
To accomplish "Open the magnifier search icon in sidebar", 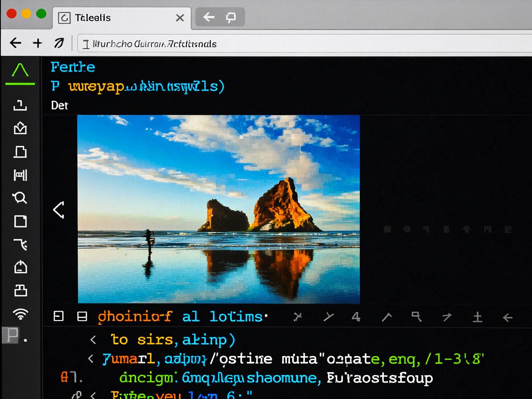I will tap(20, 198).
